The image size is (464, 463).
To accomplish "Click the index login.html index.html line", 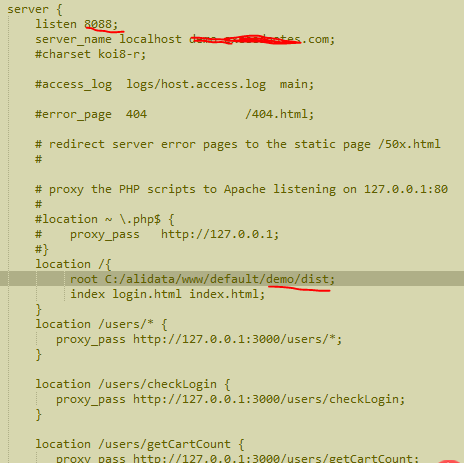I will tap(167, 294).
